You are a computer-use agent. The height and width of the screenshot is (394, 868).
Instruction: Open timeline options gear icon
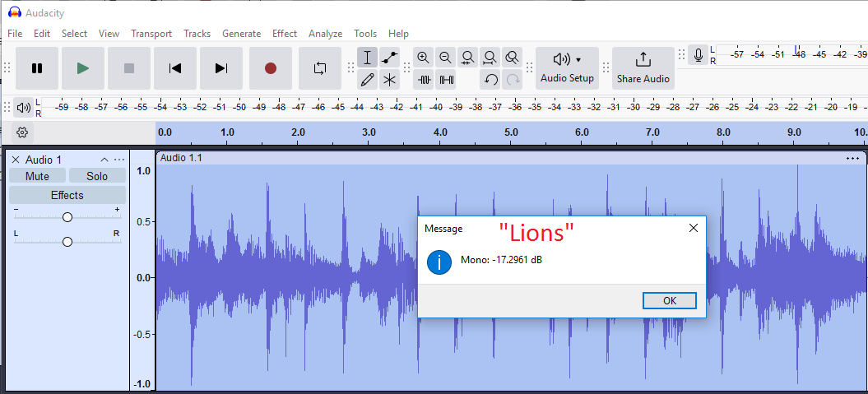click(23, 132)
